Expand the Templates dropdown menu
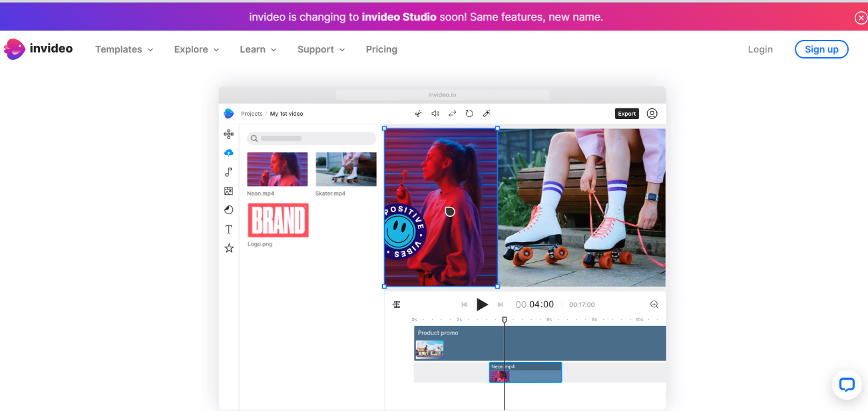868x411 pixels. (x=124, y=49)
